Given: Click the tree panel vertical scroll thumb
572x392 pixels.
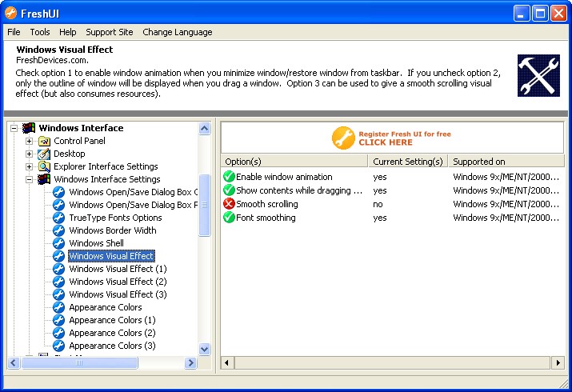Looking at the screenshot, I should click(x=205, y=205).
